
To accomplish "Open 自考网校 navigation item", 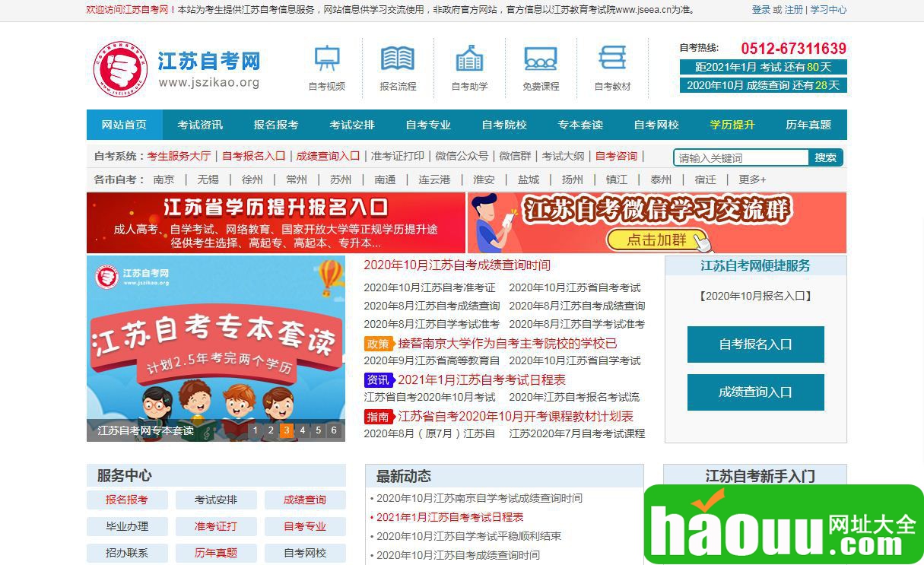I will pos(656,125).
